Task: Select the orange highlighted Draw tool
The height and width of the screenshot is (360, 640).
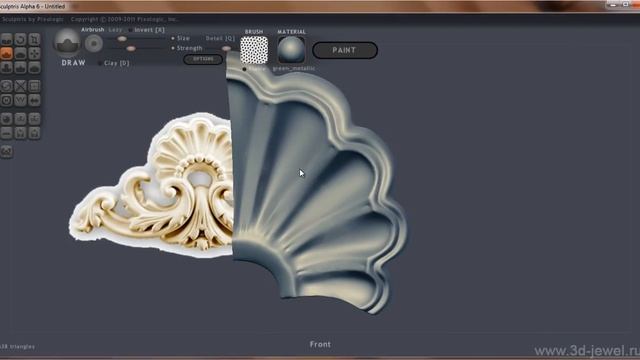Action: [x=7, y=53]
